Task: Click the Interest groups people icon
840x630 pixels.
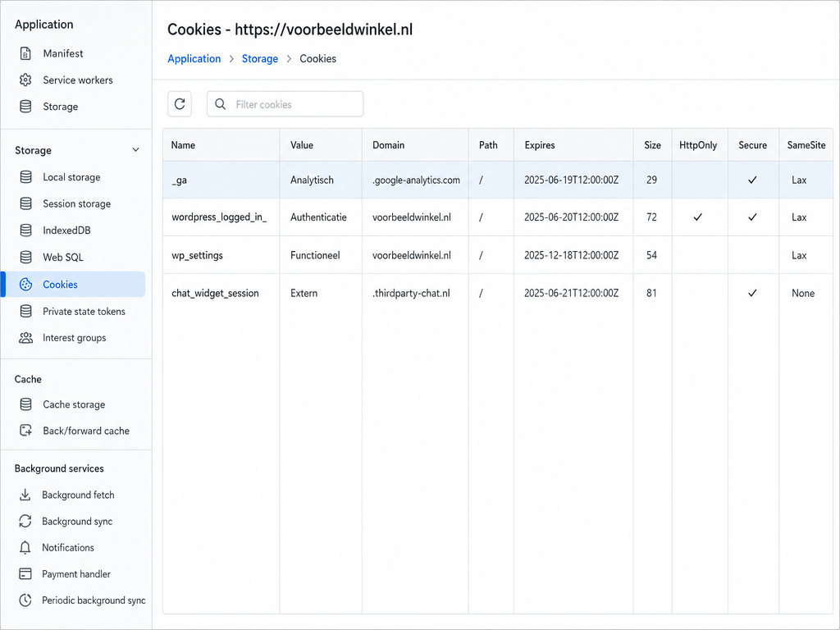Action: click(x=25, y=338)
